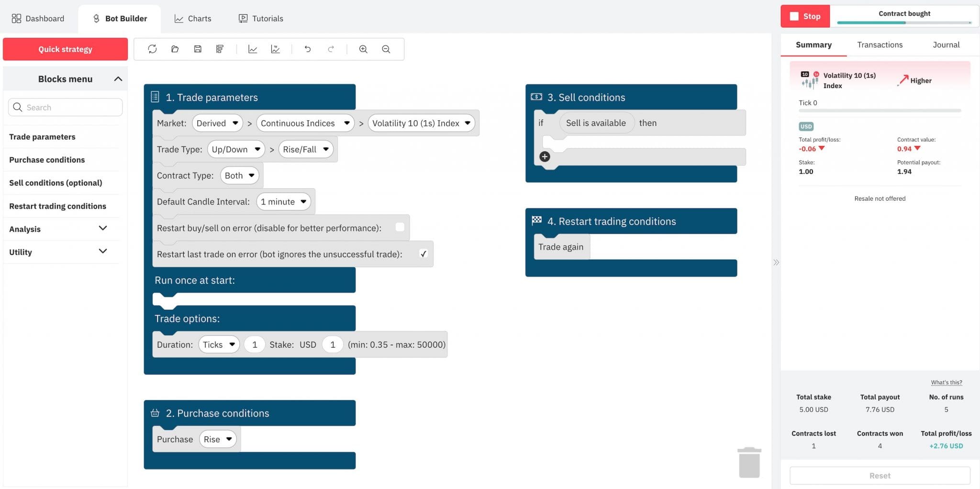This screenshot has height=489, width=980.
Task: Open the Continuous Indices dropdown
Action: 305,123
